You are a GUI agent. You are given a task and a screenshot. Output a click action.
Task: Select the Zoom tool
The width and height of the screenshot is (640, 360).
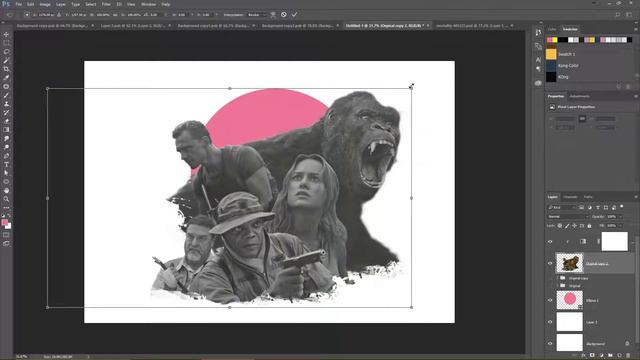tap(6, 199)
